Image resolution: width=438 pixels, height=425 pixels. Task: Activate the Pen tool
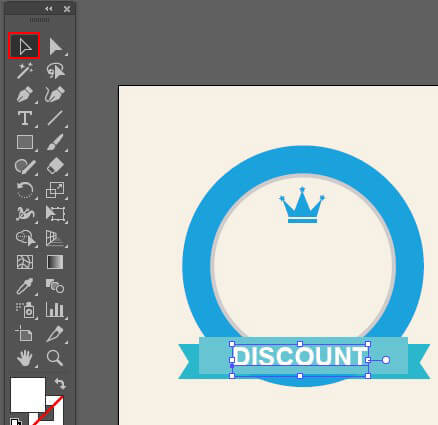point(25,95)
